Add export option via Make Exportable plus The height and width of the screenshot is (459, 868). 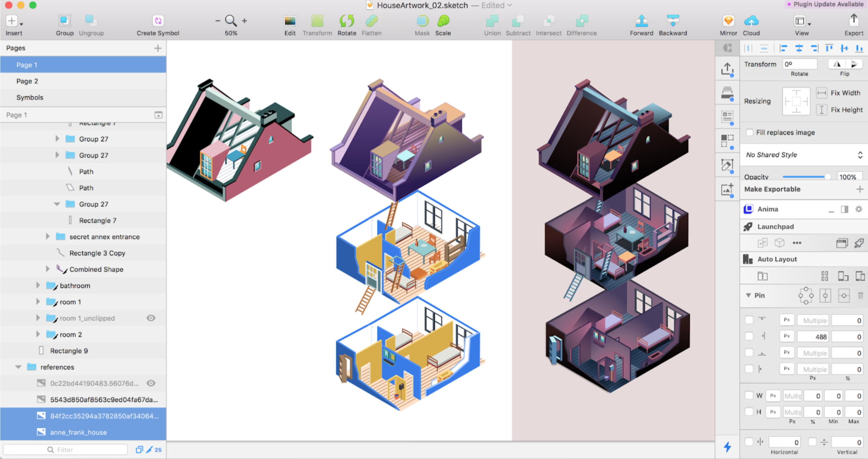(860, 189)
